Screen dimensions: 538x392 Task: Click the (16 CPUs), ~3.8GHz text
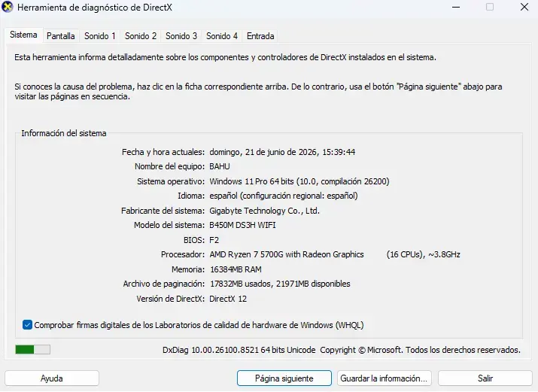tap(423, 254)
